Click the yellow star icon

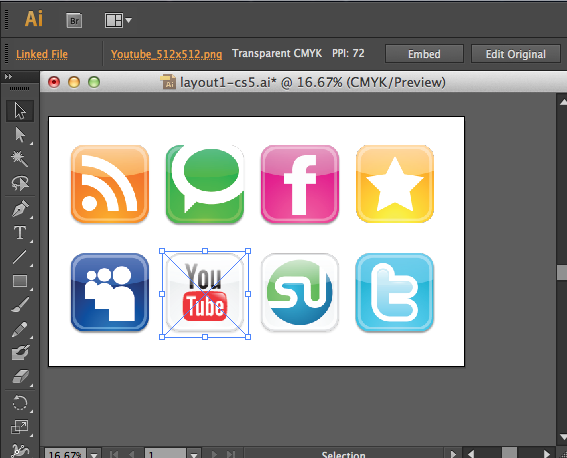[x=395, y=184]
